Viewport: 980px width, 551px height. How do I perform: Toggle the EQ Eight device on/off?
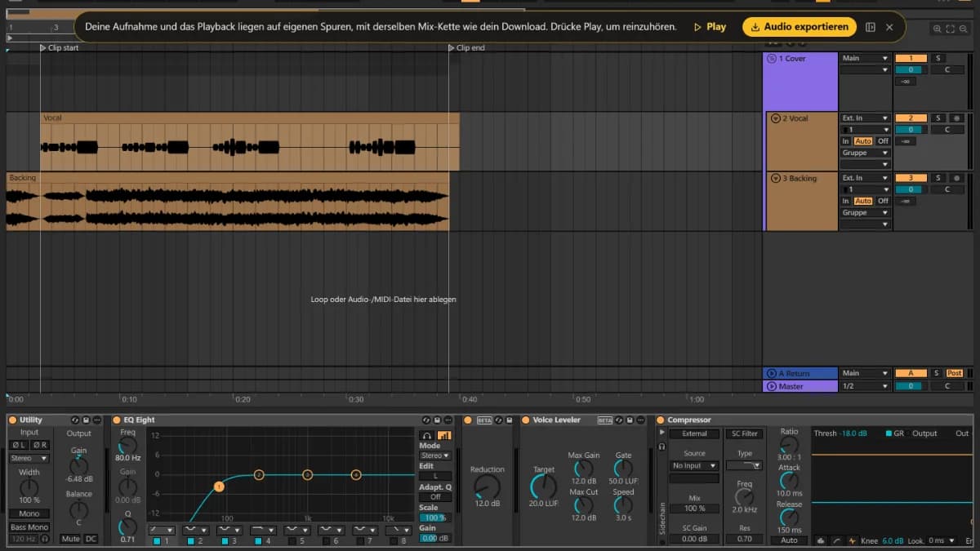118,420
